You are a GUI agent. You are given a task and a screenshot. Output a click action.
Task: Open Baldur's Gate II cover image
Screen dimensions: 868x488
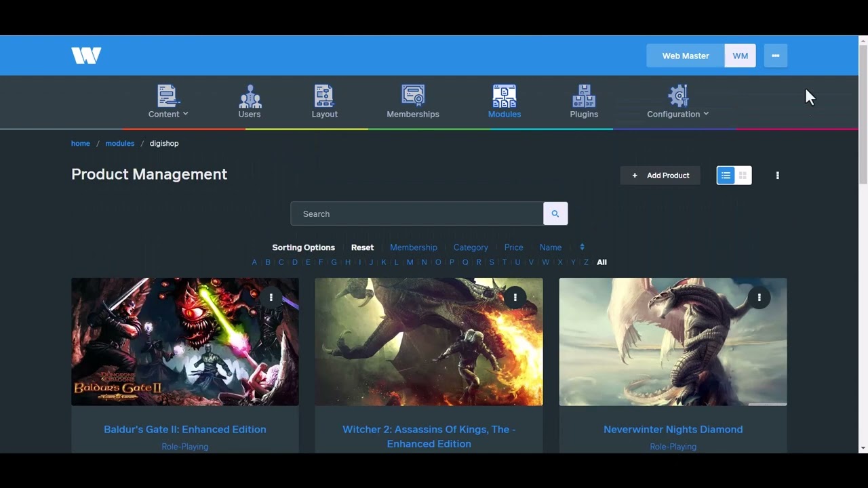coord(185,342)
